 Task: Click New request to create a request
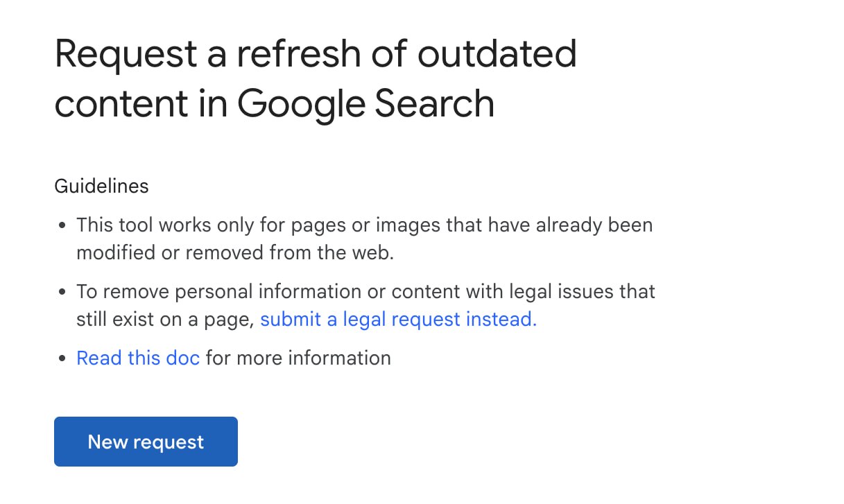tap(146, 442)
